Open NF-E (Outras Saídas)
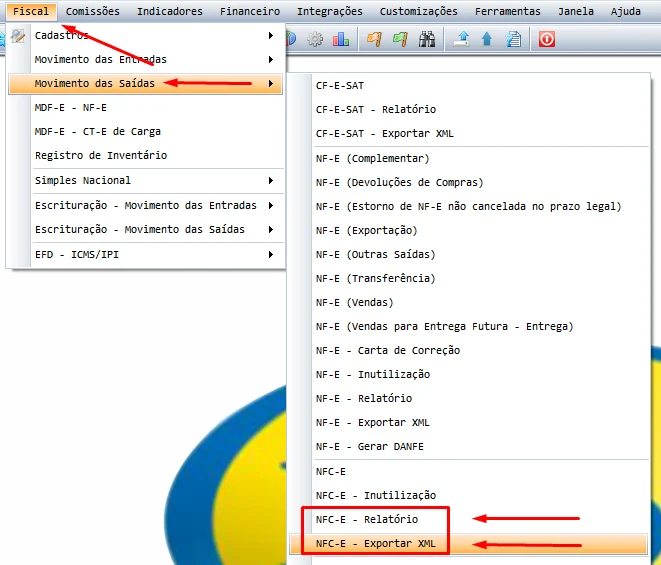The height and width of the screenshot is (565, 661). tap(469, 255)
